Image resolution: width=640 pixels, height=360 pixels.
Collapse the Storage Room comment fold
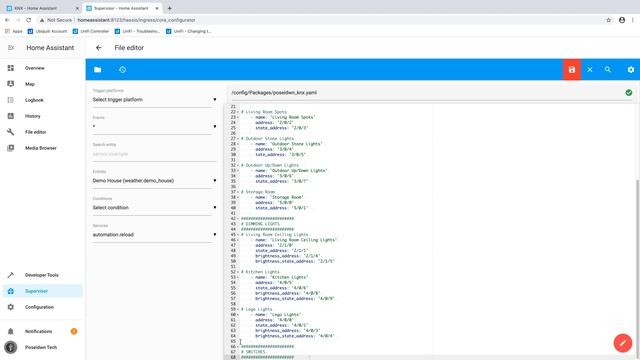coord(238,192)
